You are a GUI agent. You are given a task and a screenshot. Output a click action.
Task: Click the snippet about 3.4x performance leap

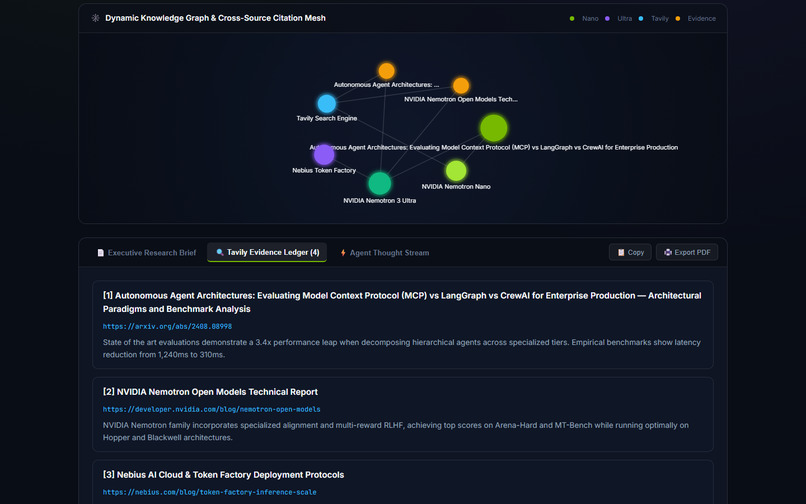401,348
